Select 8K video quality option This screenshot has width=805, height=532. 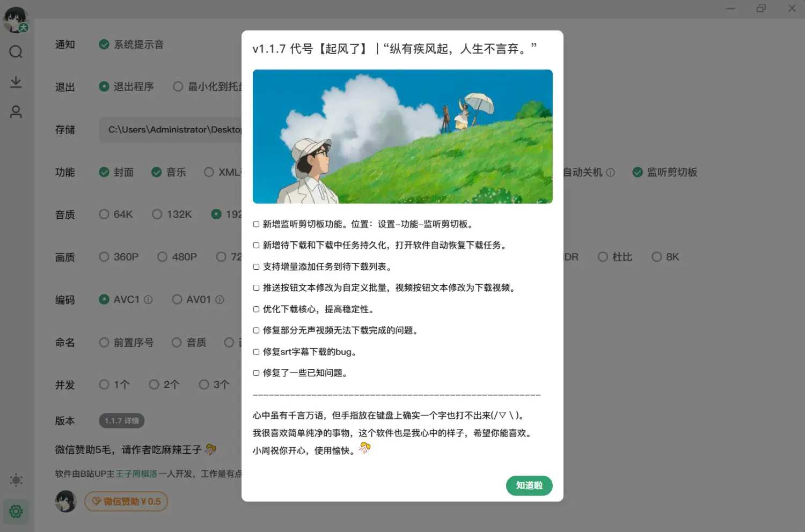(x=665, y=257)
